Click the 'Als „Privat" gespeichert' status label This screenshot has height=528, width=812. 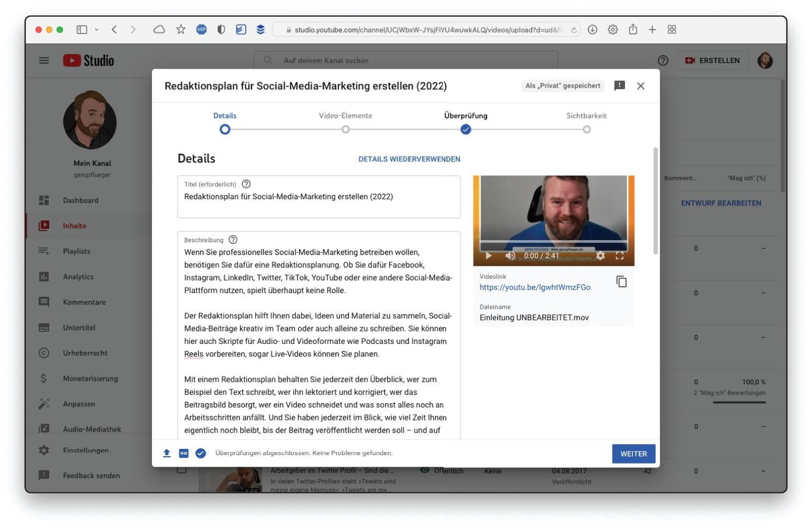(563, 85)
